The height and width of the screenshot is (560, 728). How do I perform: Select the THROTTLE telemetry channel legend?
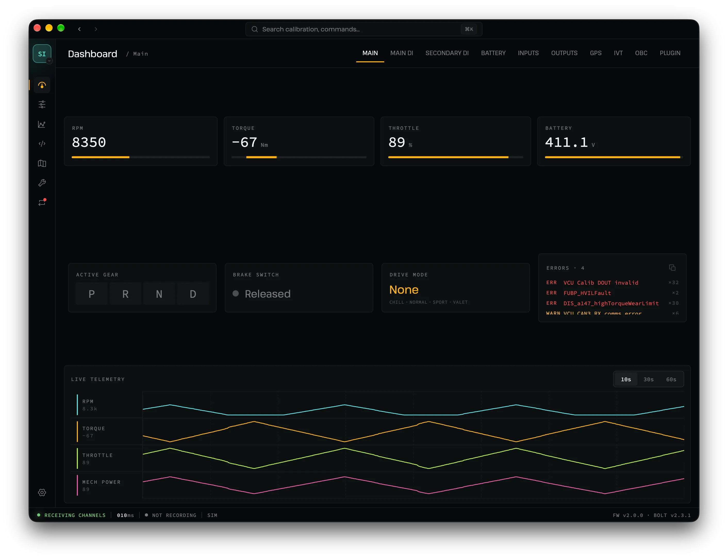click(107, 459)
